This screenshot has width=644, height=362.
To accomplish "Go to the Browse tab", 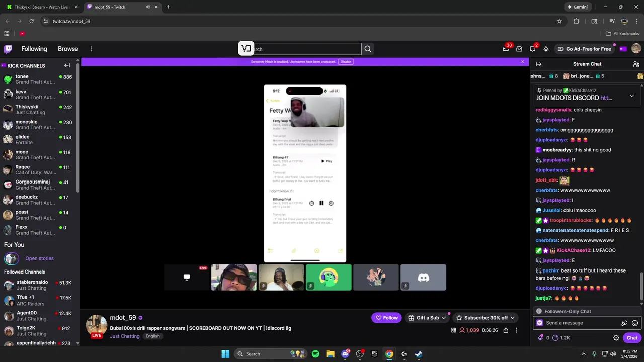I will 68,49.
